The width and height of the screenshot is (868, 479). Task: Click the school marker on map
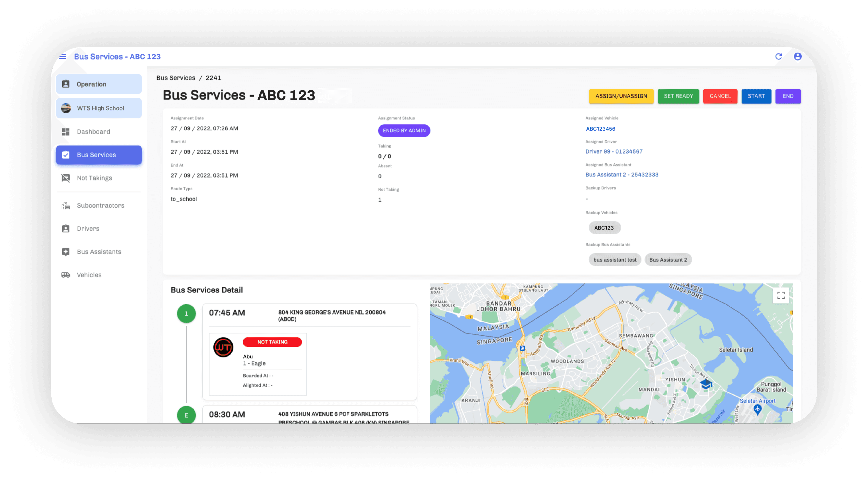click(706, 384)
